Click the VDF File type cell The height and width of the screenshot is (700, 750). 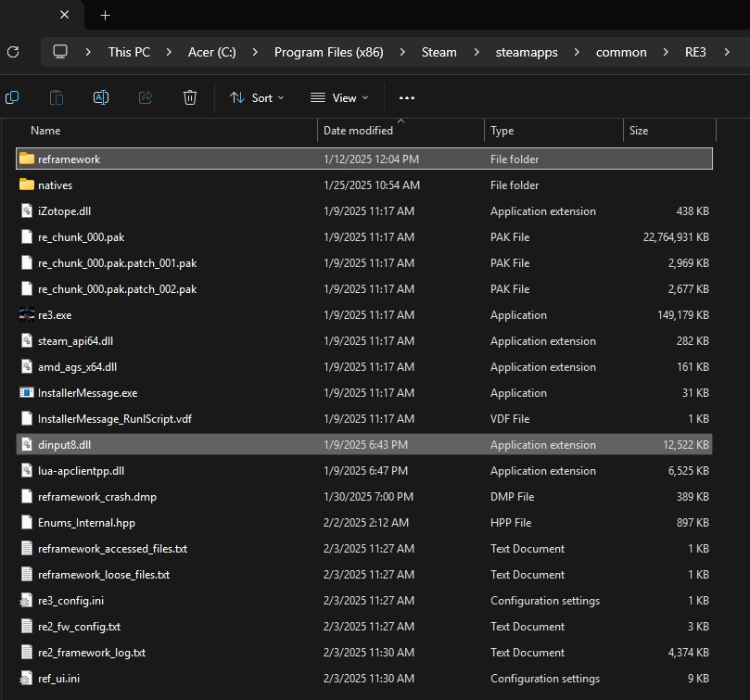[x=509, y=419]
